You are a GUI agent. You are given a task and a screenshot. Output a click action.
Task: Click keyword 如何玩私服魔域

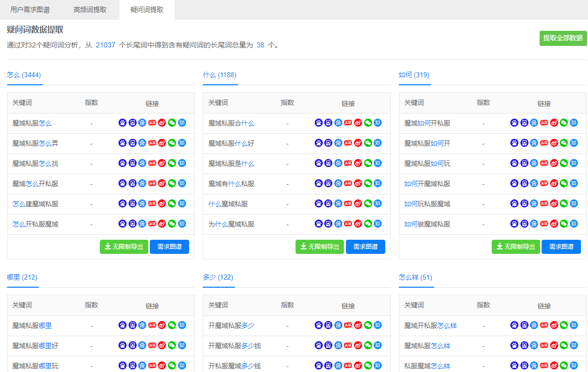coord(427,204)
